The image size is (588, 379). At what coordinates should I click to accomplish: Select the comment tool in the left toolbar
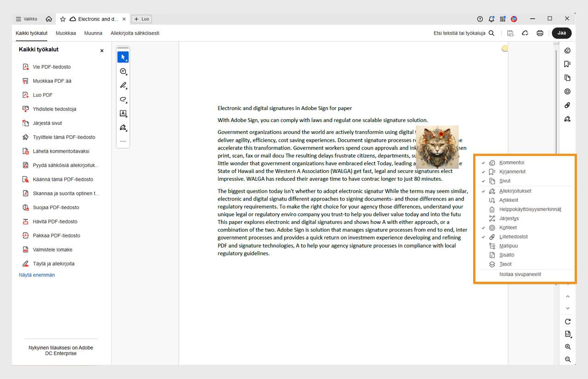tap(123, 72)
